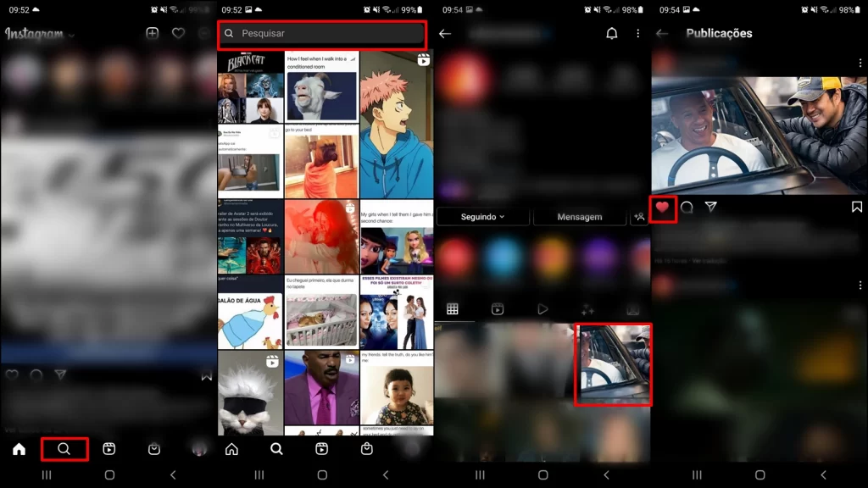Open the Galão de Água chicken thumbnail
The height and width of the screenshot is (488, 868).
(x=251, y=312)
